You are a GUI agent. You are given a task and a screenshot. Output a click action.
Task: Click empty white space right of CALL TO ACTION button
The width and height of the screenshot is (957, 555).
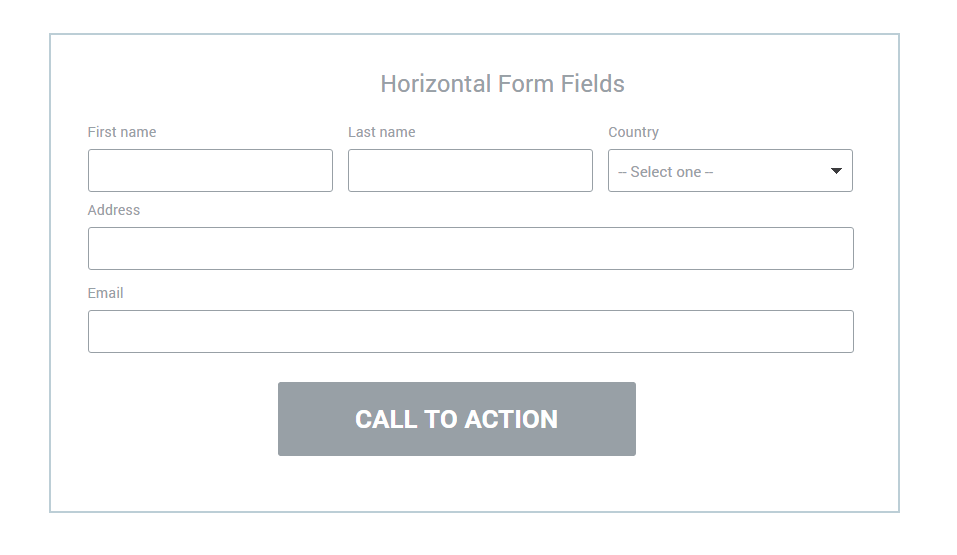click(x=745, y=419)
